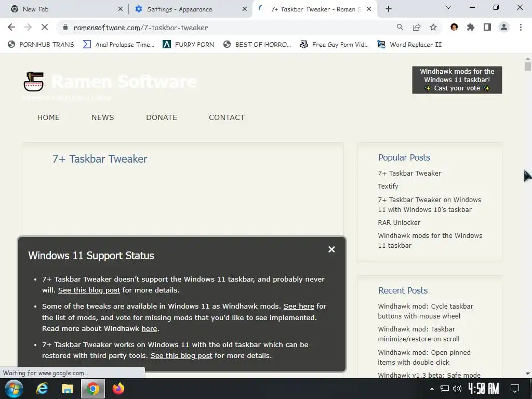The width and height of the screenshot is (532, 399).
Task: Open the Word Replacer II bookmark
Action: [x=409, y=45]
